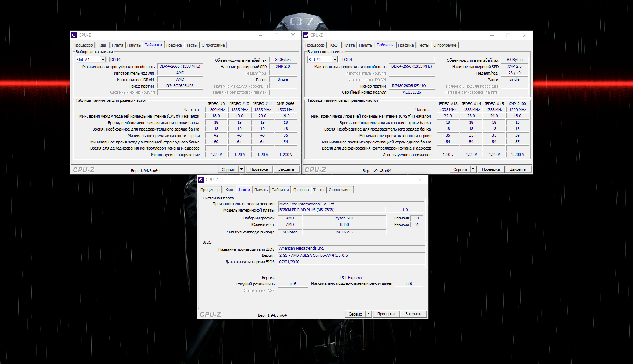Image resolution: width=633 pixels, height=364 pixels.
Task: Click 23 / 19 week/year field
Action: 514,73
